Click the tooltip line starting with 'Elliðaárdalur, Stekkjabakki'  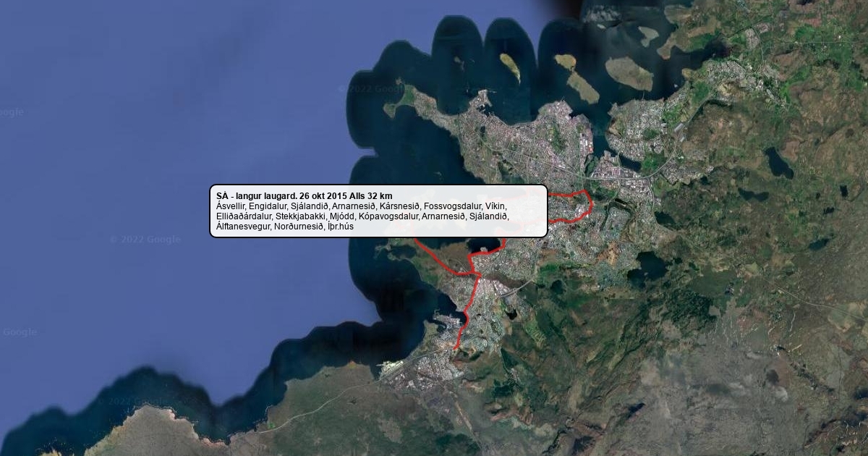coord(363,216)
